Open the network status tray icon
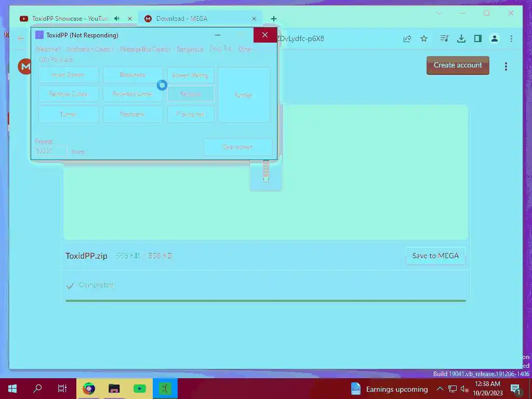This screenshot has height=399, width=532. click(x=453, y=389)
